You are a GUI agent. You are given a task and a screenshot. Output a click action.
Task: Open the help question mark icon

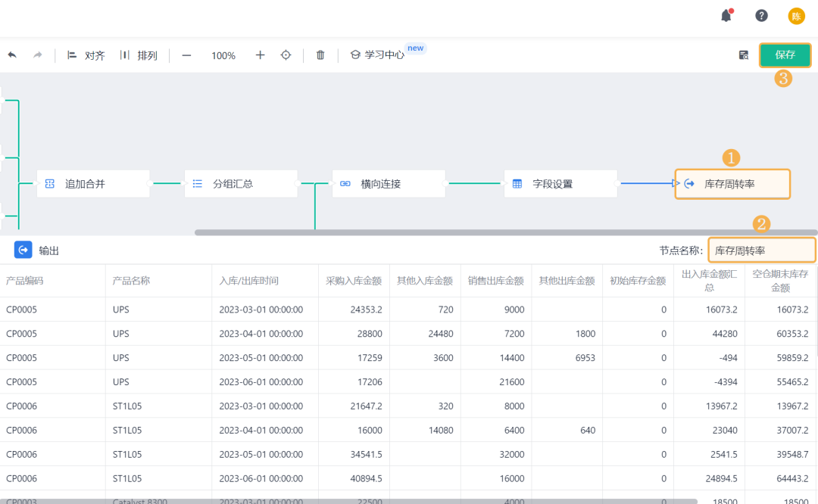click(761, 16)
